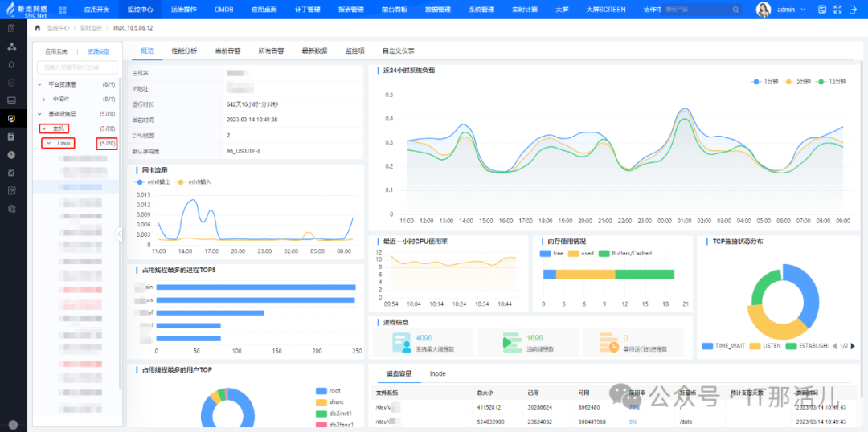Toggle the LISTEN swatch in TCP legend
The image size is (868, 432).
(x=755, y=346)
